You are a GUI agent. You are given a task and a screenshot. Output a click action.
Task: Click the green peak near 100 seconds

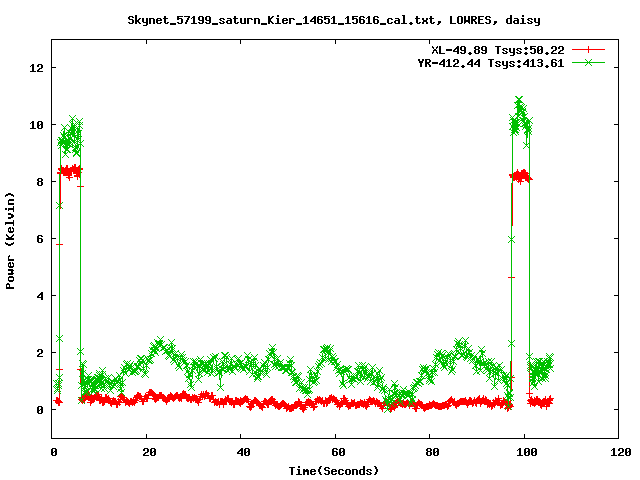[519, 102]
